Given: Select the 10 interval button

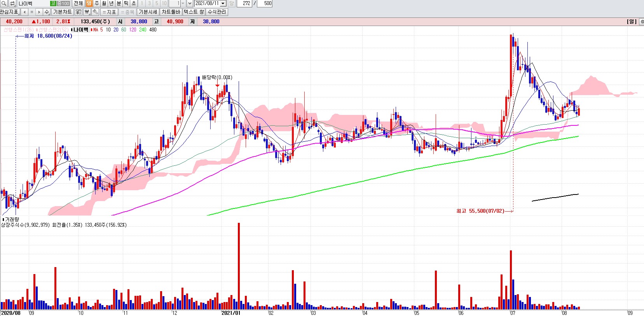Looking at the screenshot, I should [164, 3].
